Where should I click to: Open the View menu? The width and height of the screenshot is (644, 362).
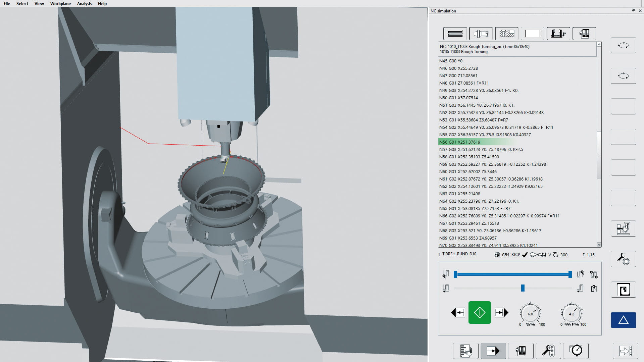(39, 4)
